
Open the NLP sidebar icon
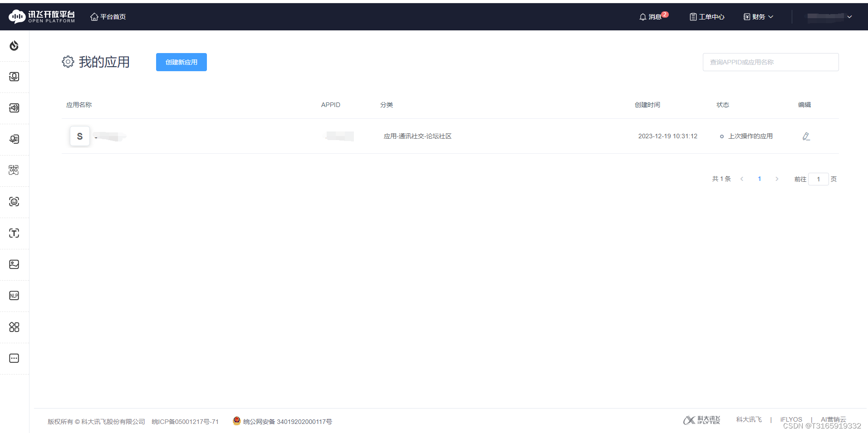coord(14,296)
